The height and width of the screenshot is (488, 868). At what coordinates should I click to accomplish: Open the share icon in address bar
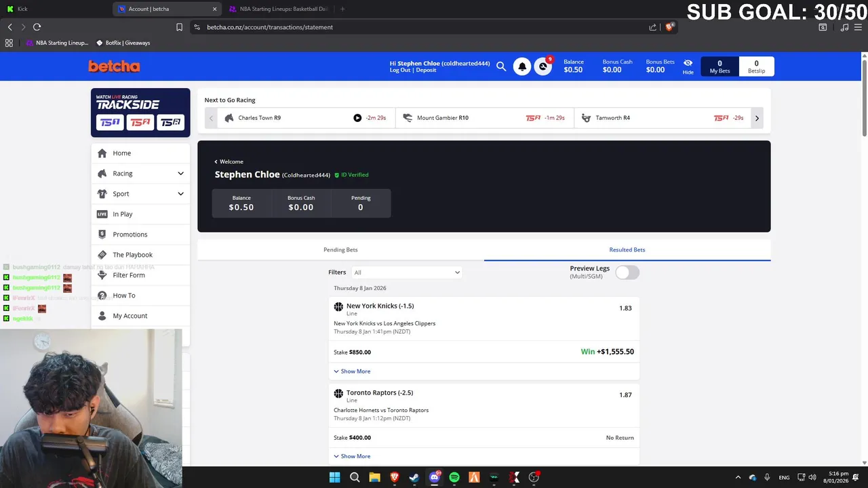click(x=652, y=27)
